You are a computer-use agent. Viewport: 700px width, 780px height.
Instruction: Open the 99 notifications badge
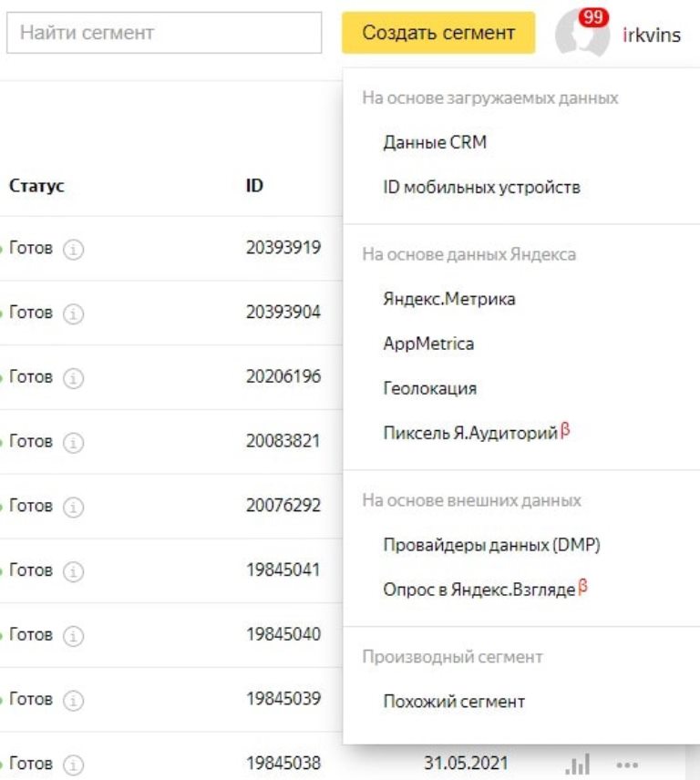[x=593, y=15]
